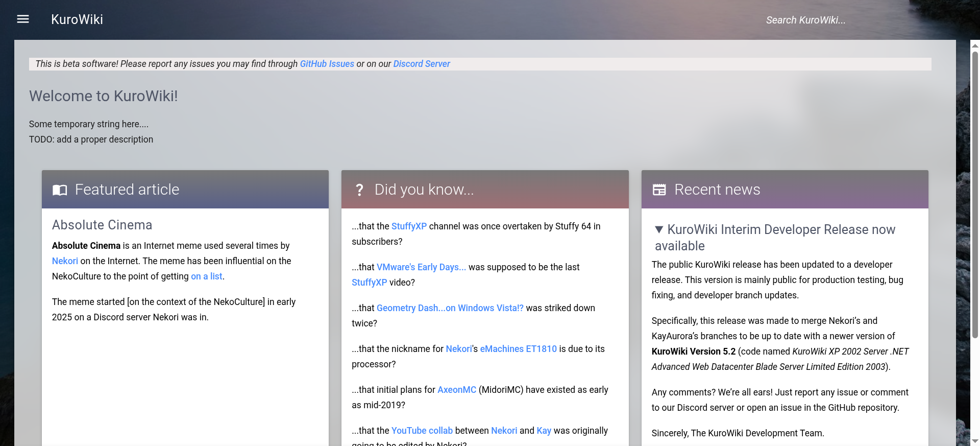Click the 'Did you know...' header text
980x446 pixels.
424,190
